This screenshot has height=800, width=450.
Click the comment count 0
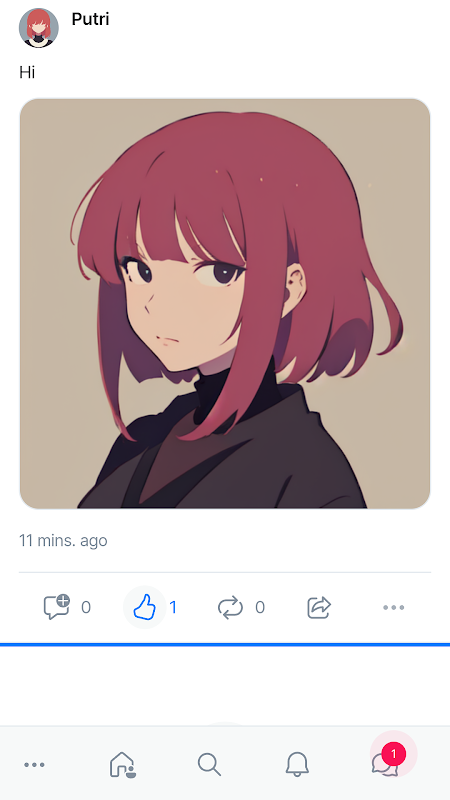point(86,607)
